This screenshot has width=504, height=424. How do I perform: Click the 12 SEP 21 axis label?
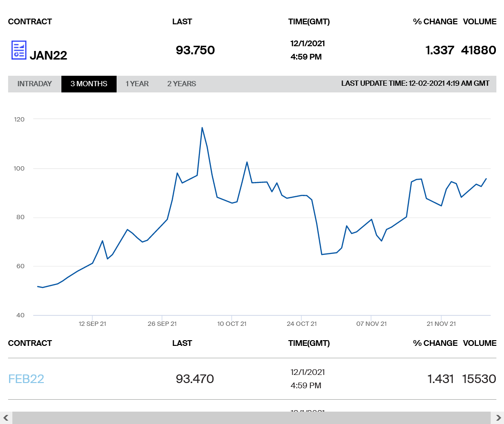[x=92, y=324]
